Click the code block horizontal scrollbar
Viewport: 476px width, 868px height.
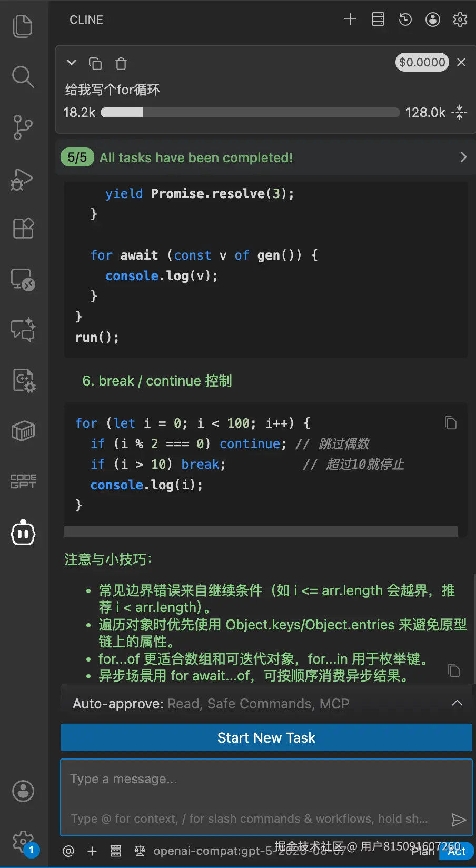261,531
